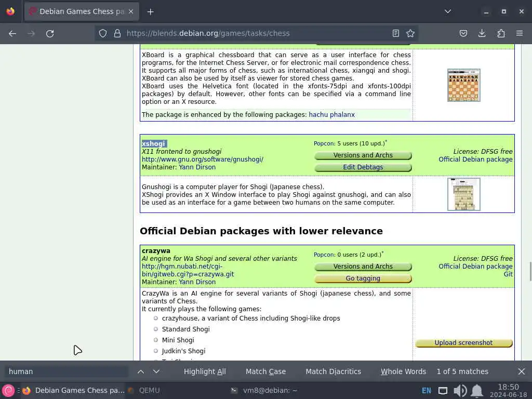532x399 pixels.
Task: Click the Edit Debtags button
Action: pyautogui.click(x=363, y=167)
